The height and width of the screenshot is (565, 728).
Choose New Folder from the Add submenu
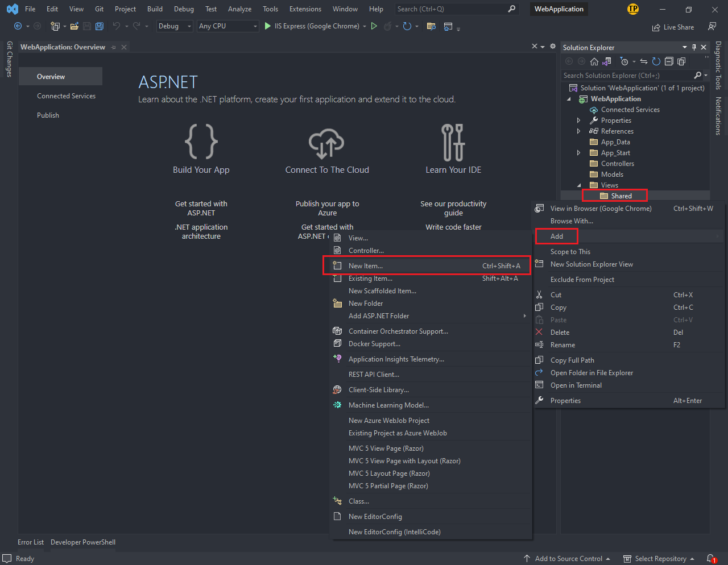430,304
